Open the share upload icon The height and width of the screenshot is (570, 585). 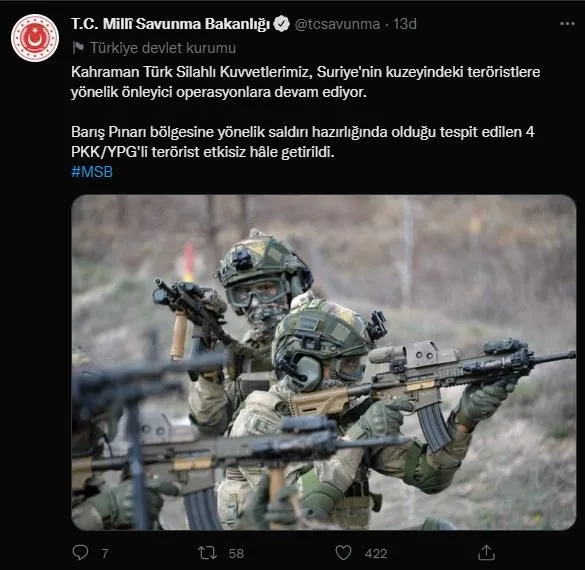click(x=486, y=552)
